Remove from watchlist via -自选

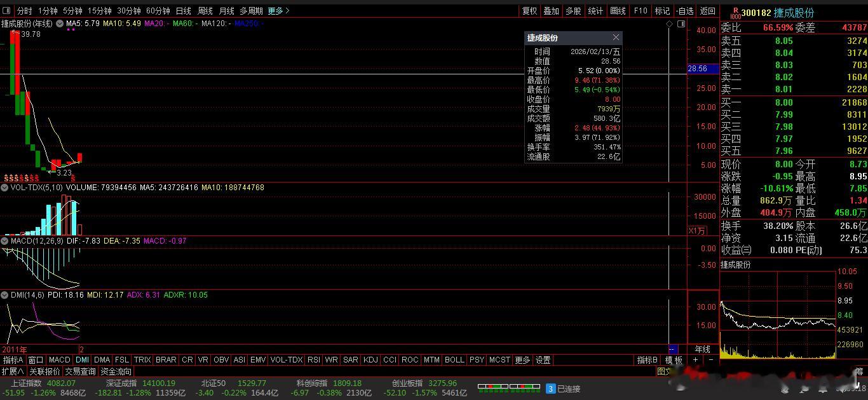[684, 11]
